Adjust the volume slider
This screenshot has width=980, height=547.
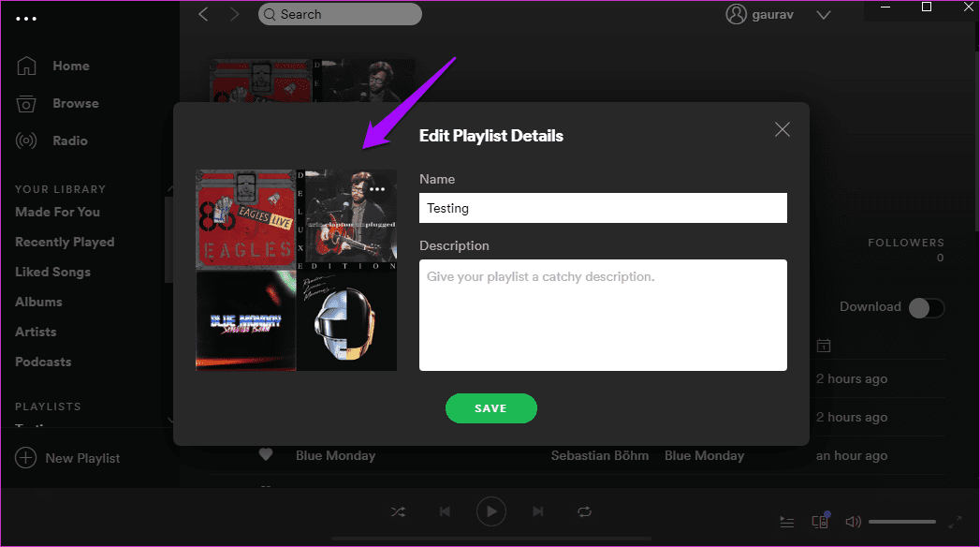902,522
